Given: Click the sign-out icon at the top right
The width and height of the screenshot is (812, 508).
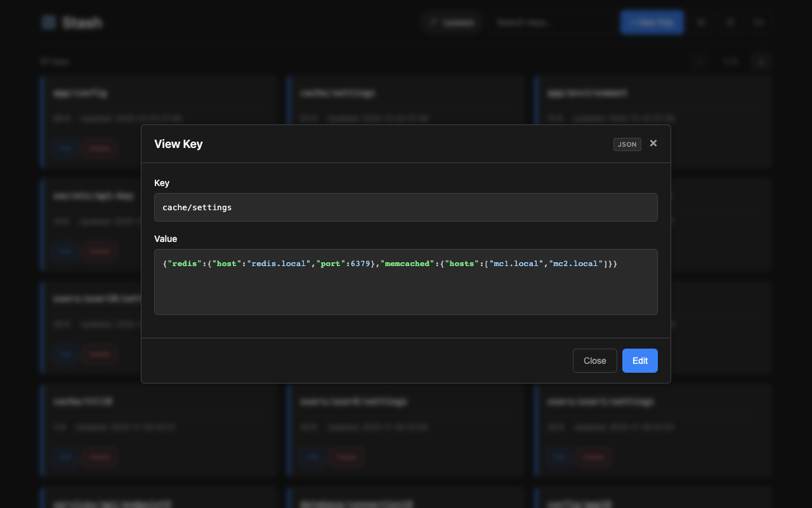Looking at the screenshot, I should (759, 22).
